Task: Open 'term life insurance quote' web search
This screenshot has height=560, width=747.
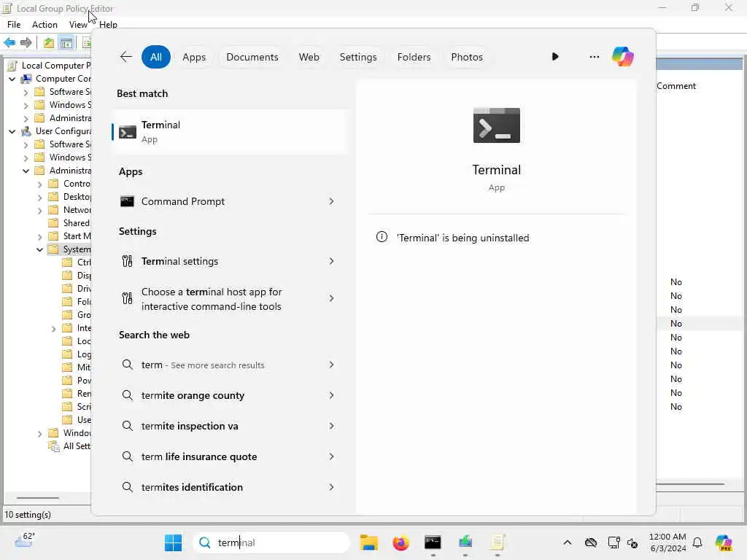Action: [x=230, y=456]
